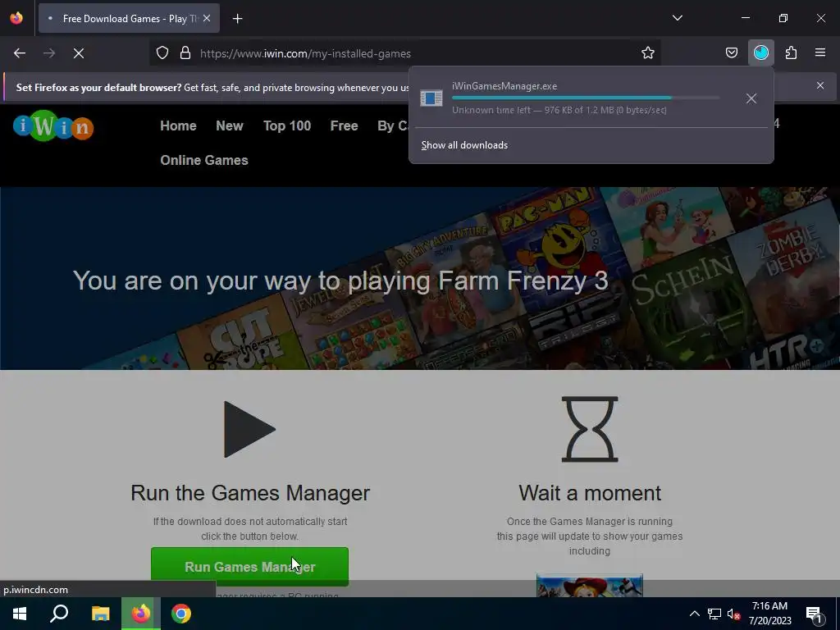Click Firefox icon on taskbar
Image resolution: width=840 pixels, height=630 pixels.
tap(141, 614)
